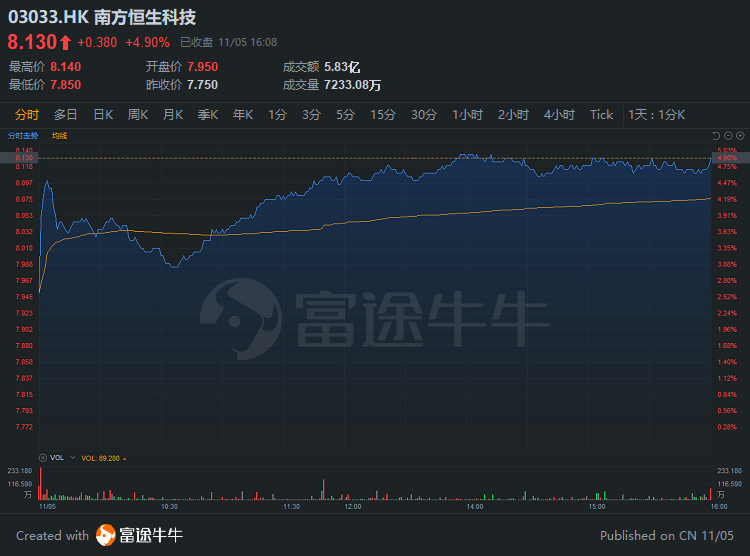Click the 8.097 price axis label
This screenshot has height=556, width=750.
24,183
